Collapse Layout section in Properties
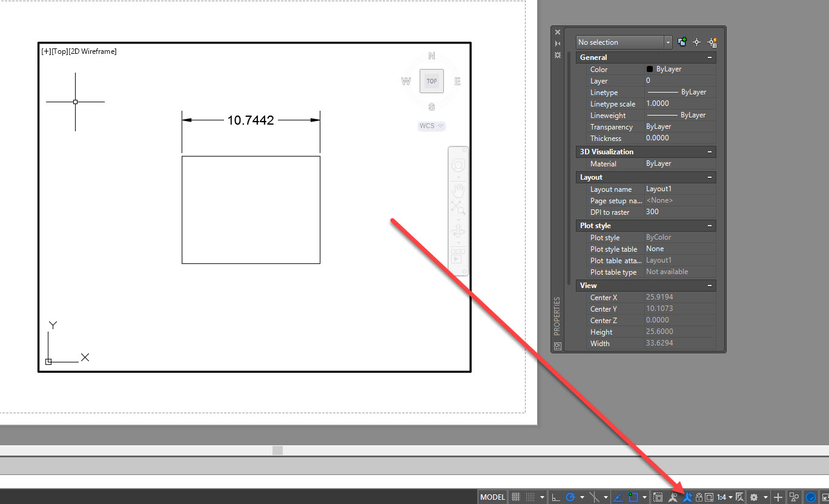The height and width of the screenshot is (504, 829). click(x=710, y=177)
